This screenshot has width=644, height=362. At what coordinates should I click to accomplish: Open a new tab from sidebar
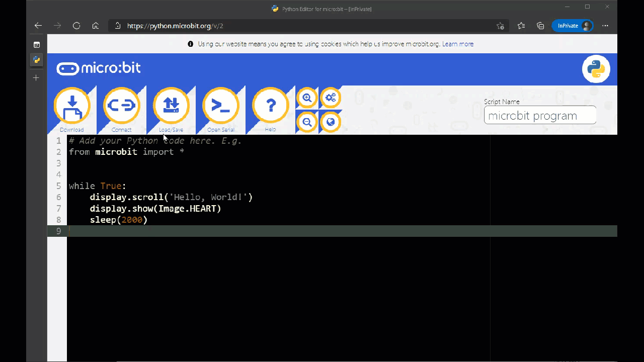point(36,78)
